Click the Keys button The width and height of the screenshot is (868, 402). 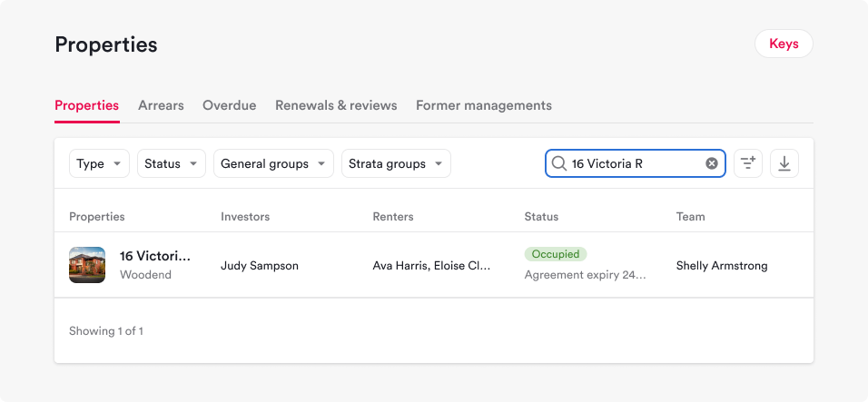click(x=784, y=44)
